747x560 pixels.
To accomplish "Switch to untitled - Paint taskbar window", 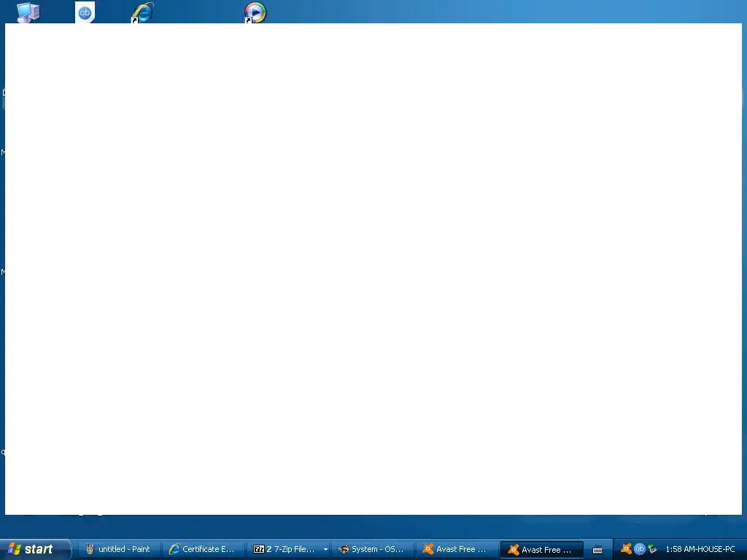I will (x=118, y=549).
